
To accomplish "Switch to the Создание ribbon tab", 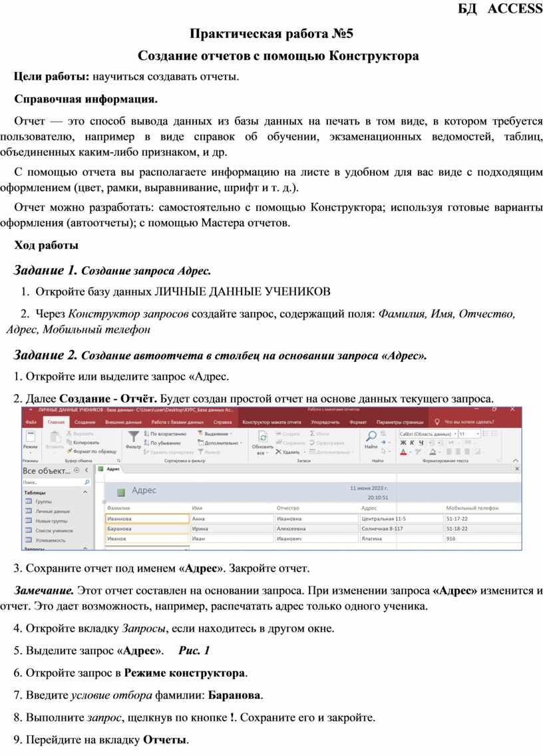I will pos(85,422).
